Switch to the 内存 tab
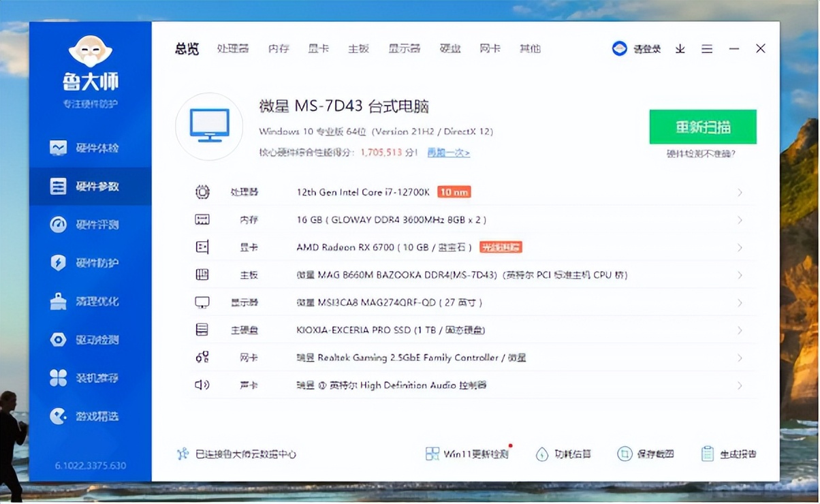820x504 pixels. point(278,48)
